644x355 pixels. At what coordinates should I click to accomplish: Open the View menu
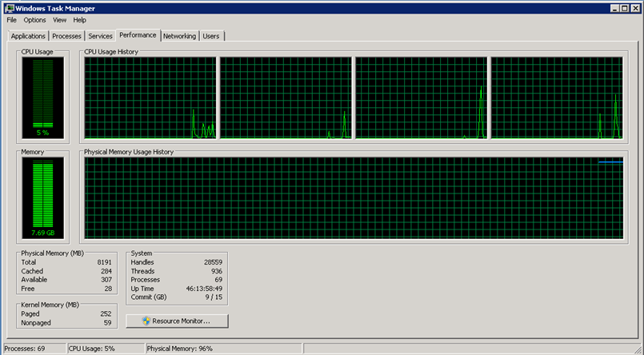point(59,20)
